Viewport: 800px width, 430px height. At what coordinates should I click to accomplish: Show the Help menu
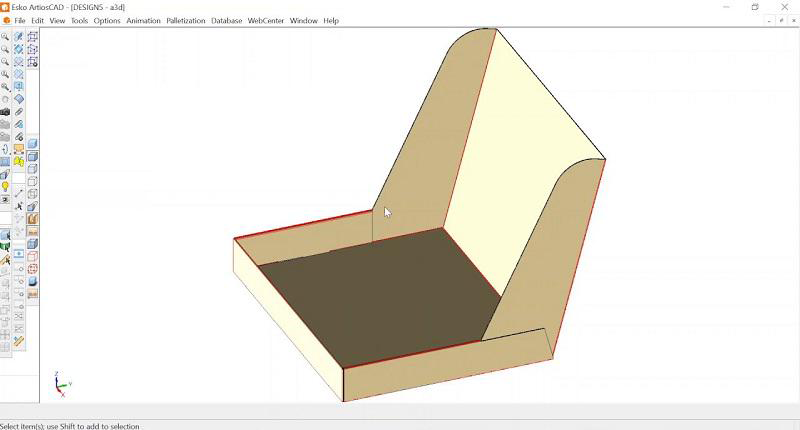pos(331,20)
